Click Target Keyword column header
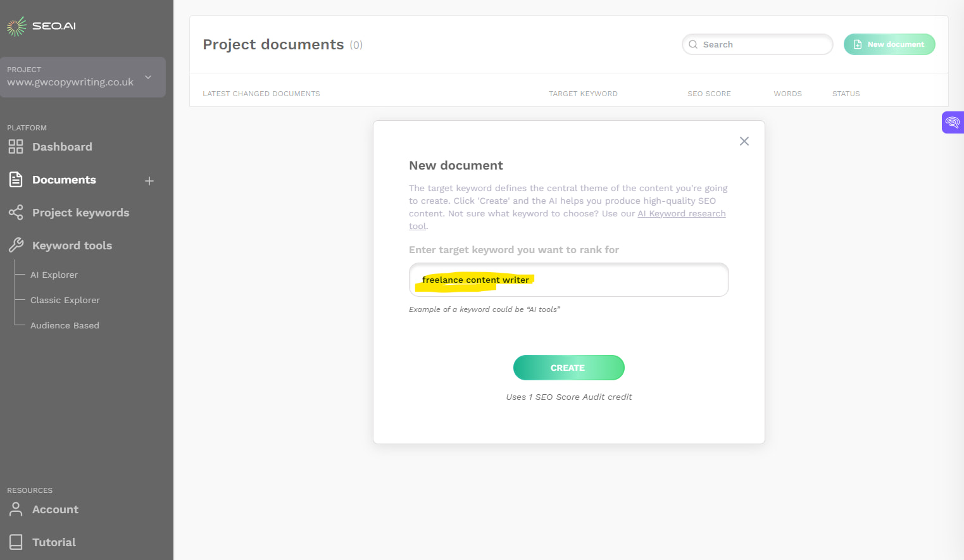 point(583,94)
